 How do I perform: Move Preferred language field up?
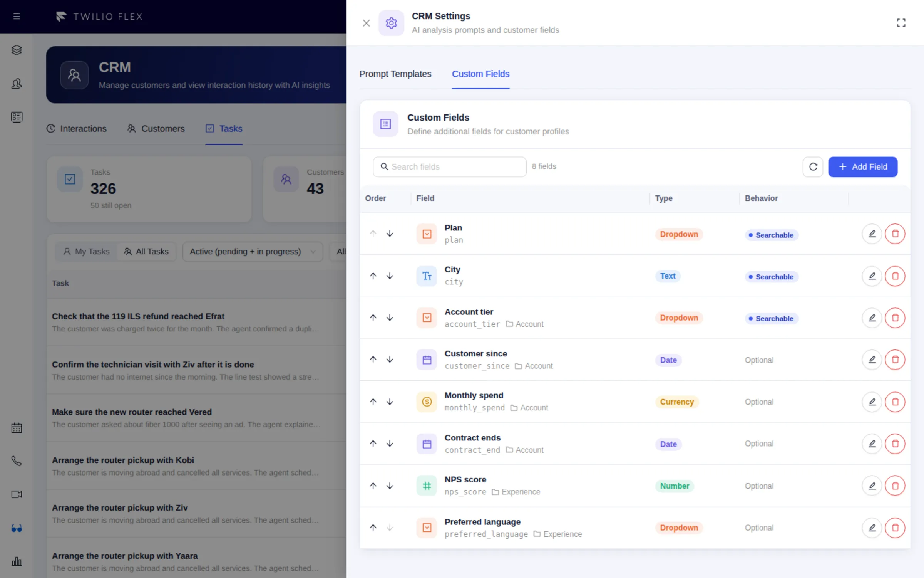tap(373, 528)
